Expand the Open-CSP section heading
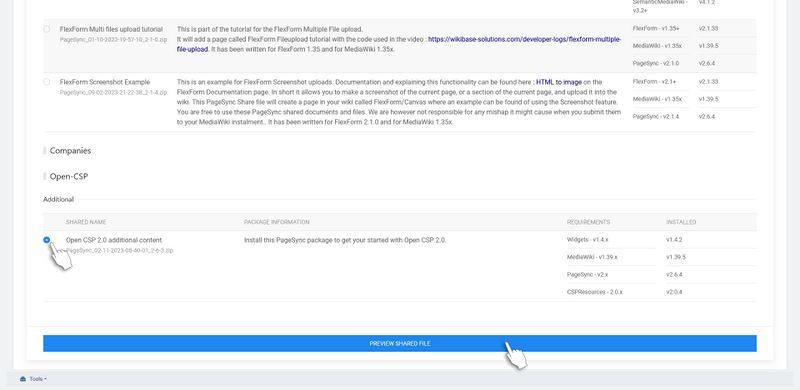This screenshot has width=800, height=390. point(69,177)
